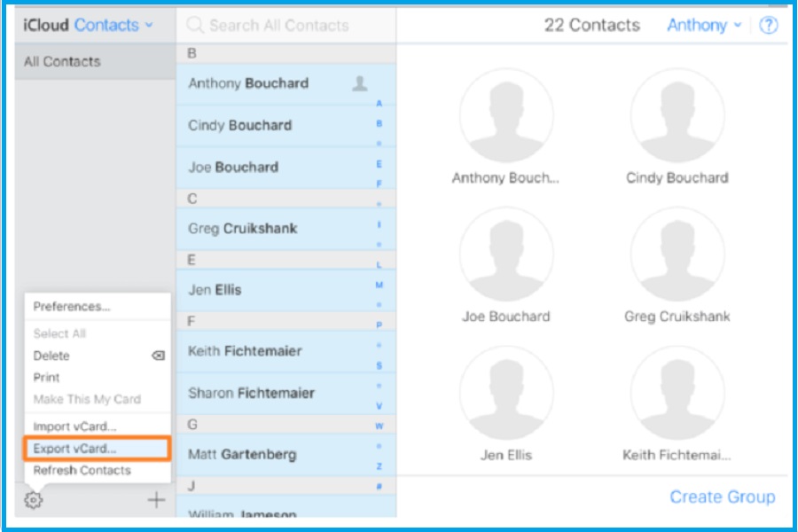Open Preferences from the settings menu
The width and height of the screenshot is (798, 532).
click(x=72, y=307)
